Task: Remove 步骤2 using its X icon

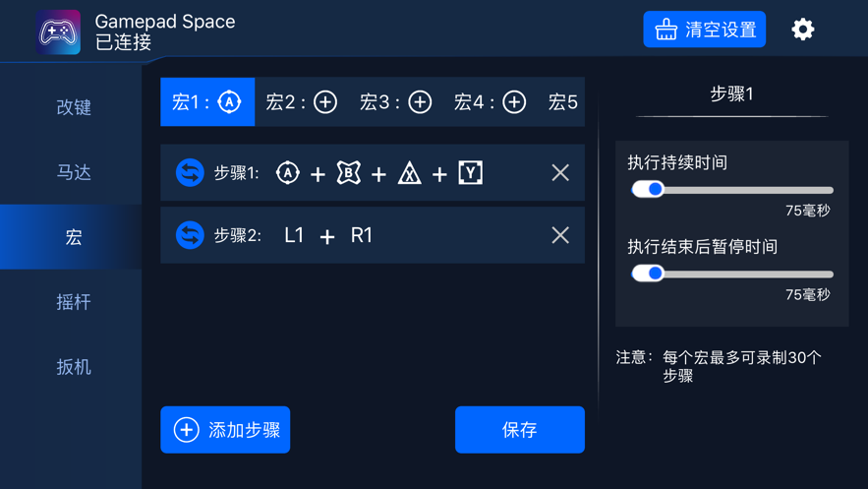Action: [560, 235]
